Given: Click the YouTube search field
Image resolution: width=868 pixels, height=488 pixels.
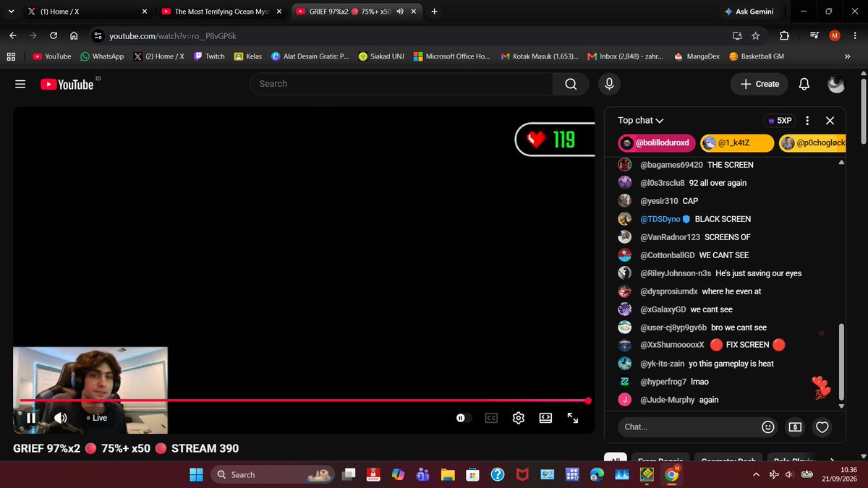Looking at the screenshot, I should pos(401,84).
